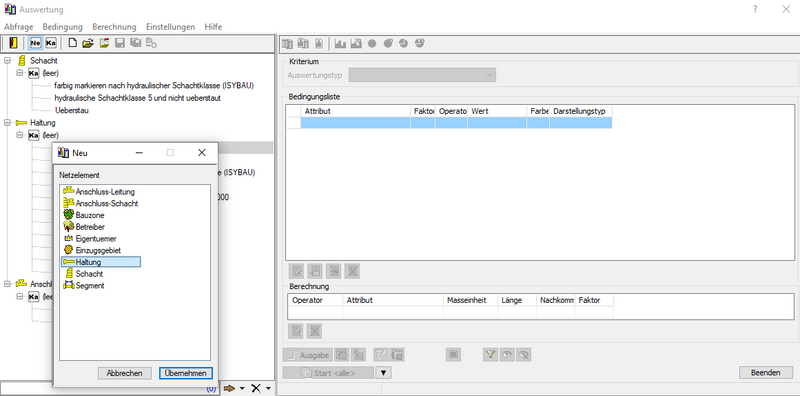Open the dropdown arrow beside Start <alle>

pos(384,373)
